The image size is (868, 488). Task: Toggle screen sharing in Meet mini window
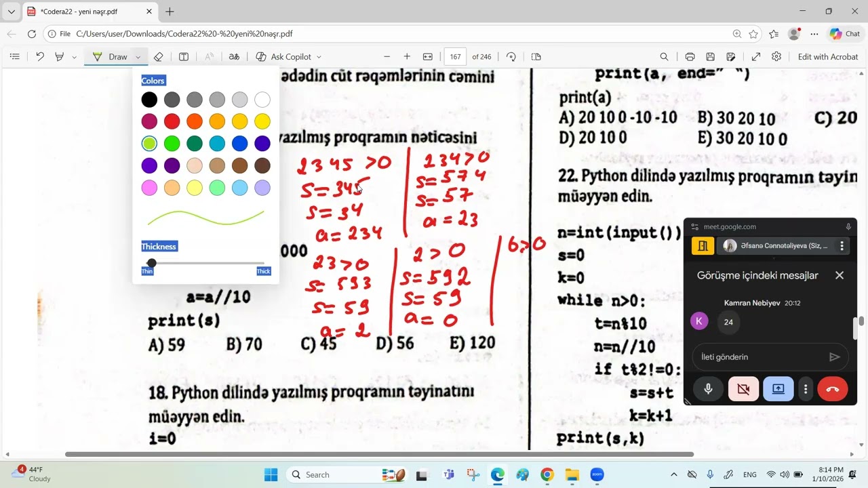click(x=778, y=389)
